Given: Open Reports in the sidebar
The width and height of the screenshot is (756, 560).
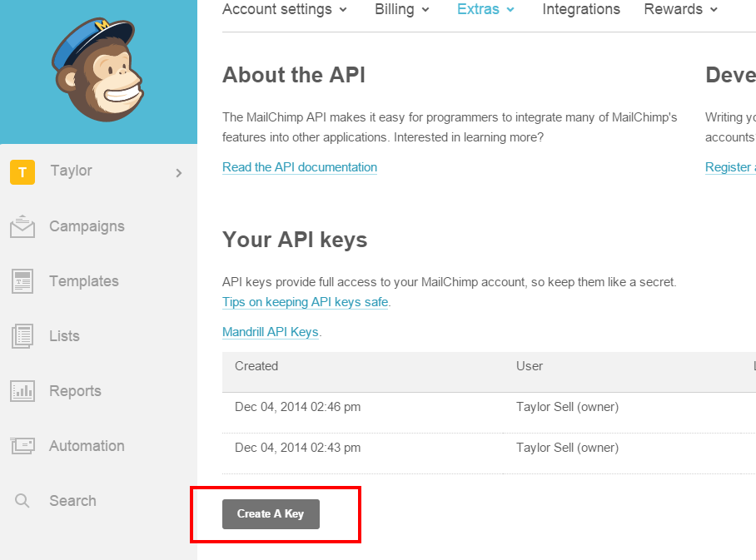Looking at the screenshot, I should coord(75,391).
